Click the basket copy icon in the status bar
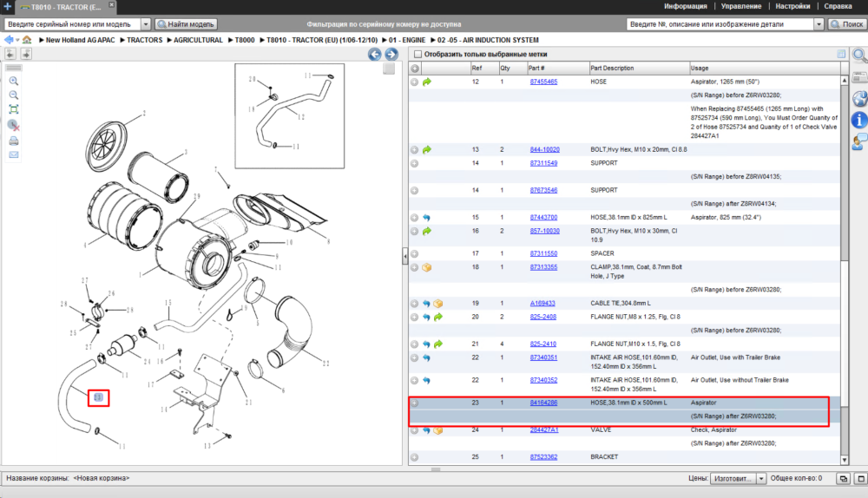 (x=843, y=479)
